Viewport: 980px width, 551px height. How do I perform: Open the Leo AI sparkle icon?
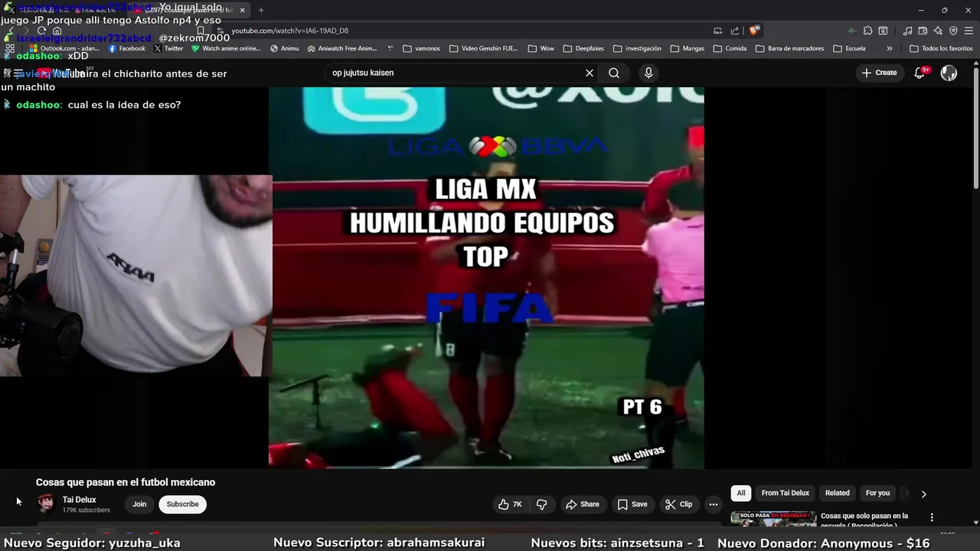click(938, 31)
